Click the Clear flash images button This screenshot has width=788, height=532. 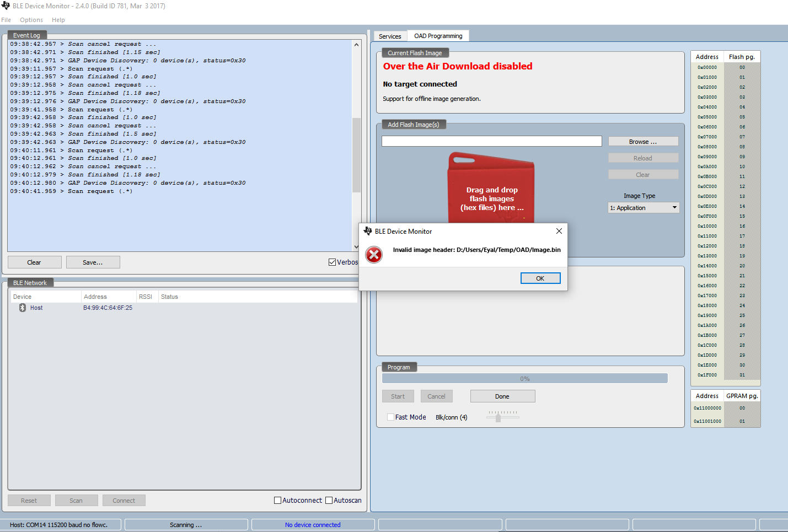643,175
